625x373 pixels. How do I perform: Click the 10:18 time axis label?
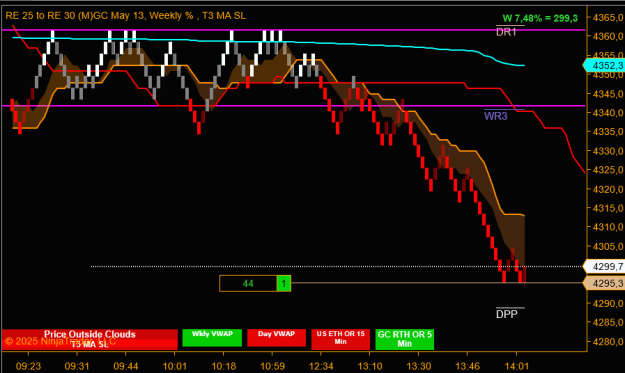point(224,366)
